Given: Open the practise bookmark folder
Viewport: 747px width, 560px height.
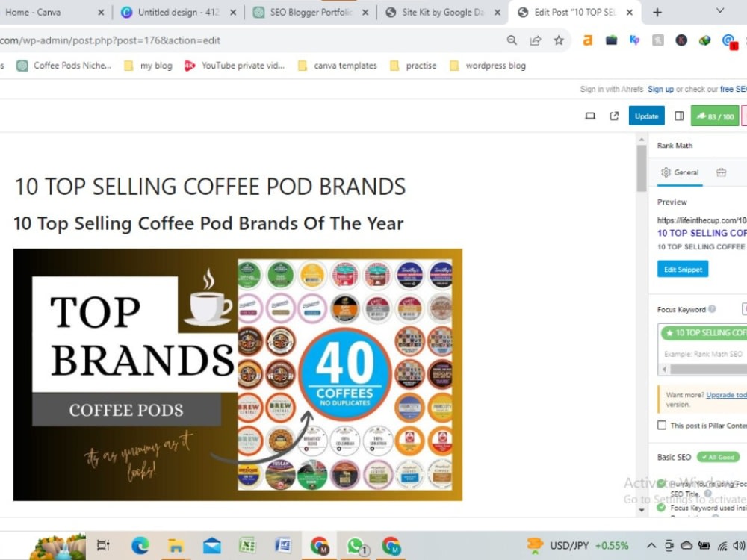Looking at the screenshot, I should 414,66.
